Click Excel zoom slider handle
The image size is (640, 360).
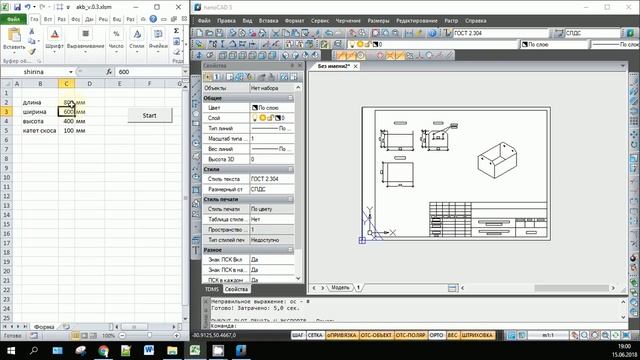(x=150, y=336)
